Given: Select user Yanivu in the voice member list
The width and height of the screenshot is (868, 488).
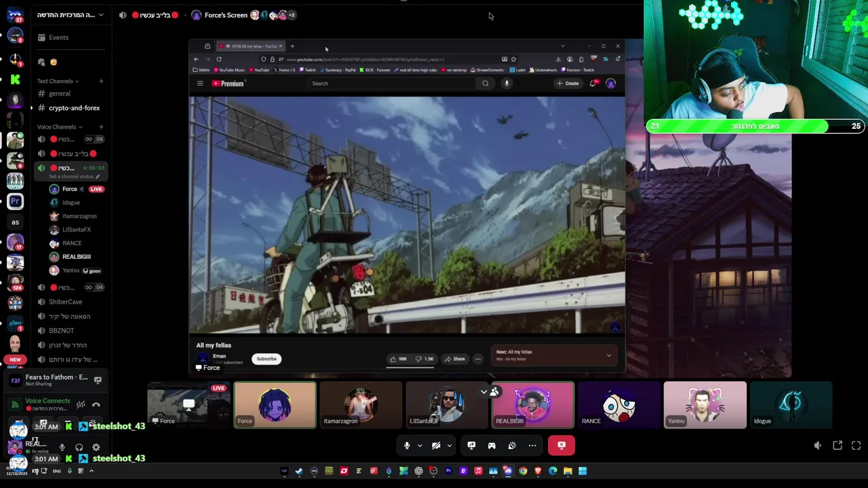Looking at the screenshot, I should [76, 270].
